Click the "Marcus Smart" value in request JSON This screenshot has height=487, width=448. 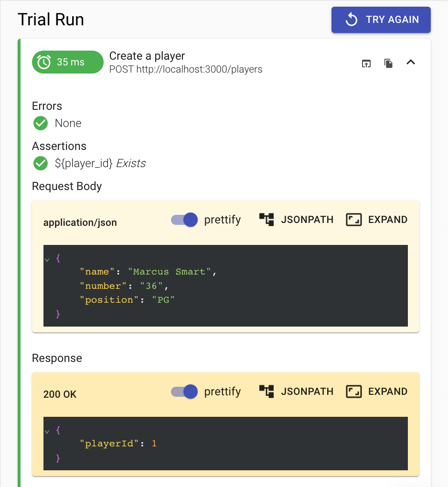170,272
